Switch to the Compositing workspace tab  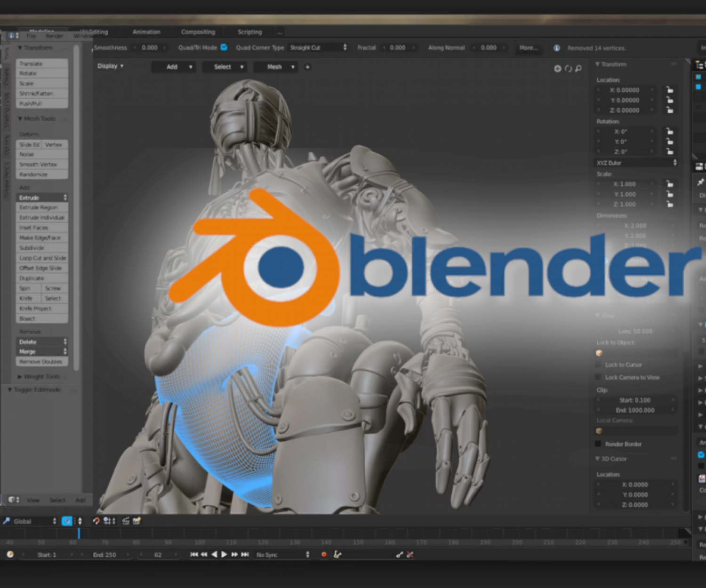[198, 32]
